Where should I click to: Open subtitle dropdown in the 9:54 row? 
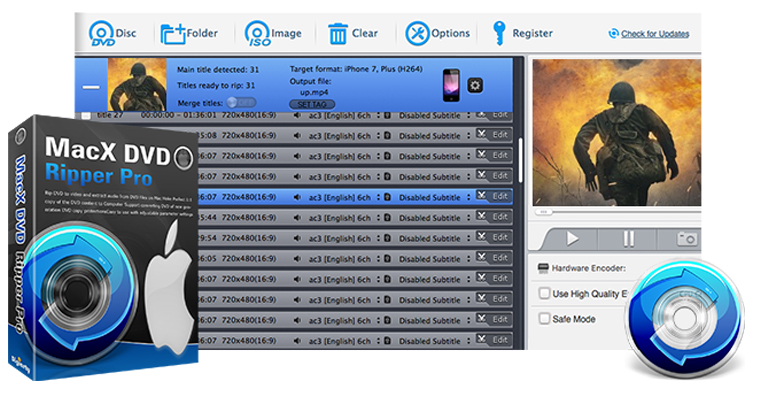click(x=469, y=238)
